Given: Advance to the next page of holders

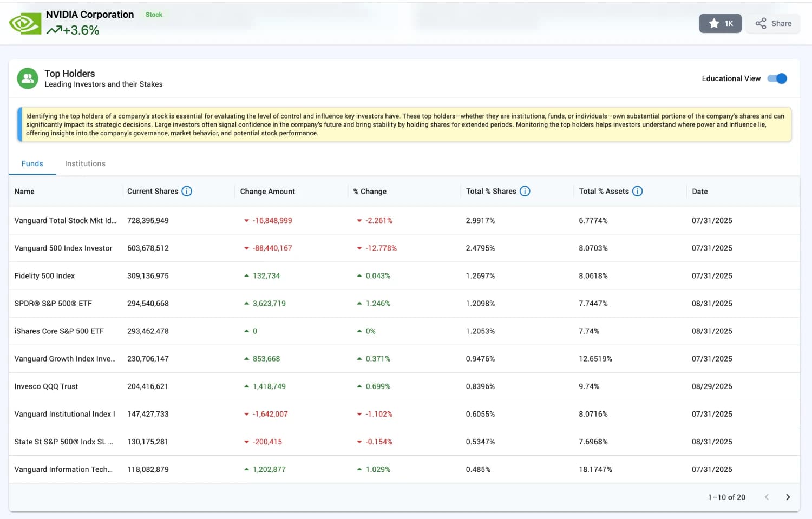Looking at the screenshot, I should tap(788, 497).
